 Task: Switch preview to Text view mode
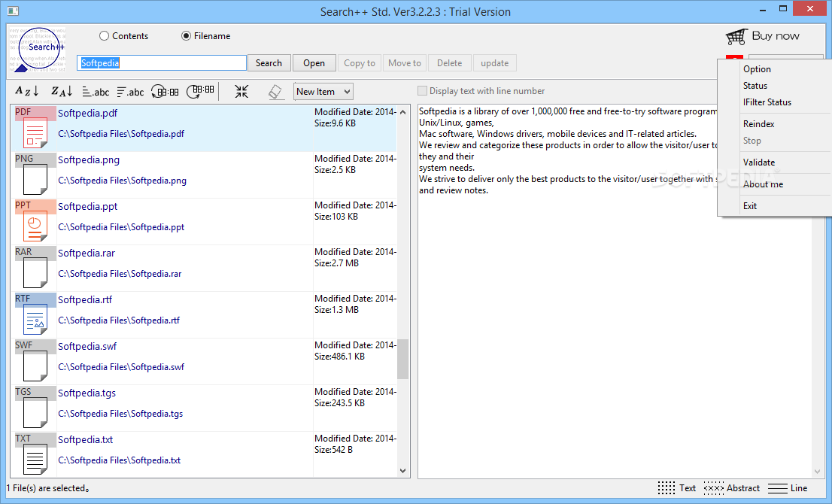click(676, 488)
